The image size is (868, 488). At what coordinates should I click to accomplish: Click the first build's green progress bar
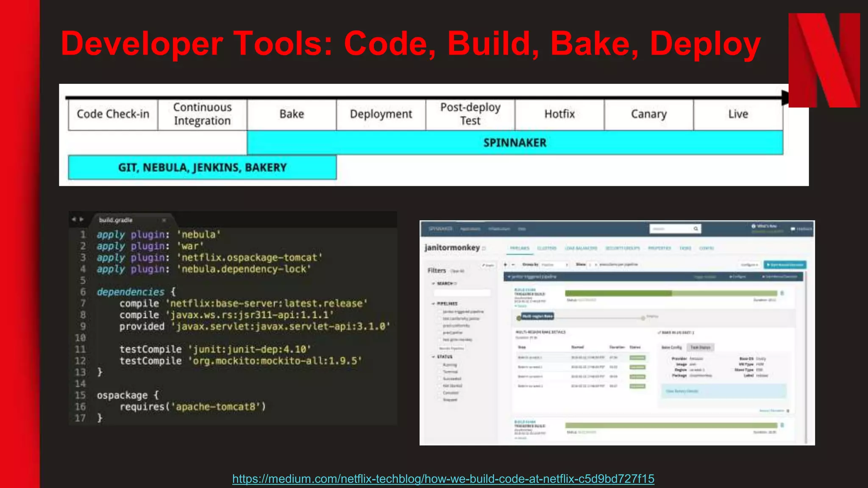point(670,293)
